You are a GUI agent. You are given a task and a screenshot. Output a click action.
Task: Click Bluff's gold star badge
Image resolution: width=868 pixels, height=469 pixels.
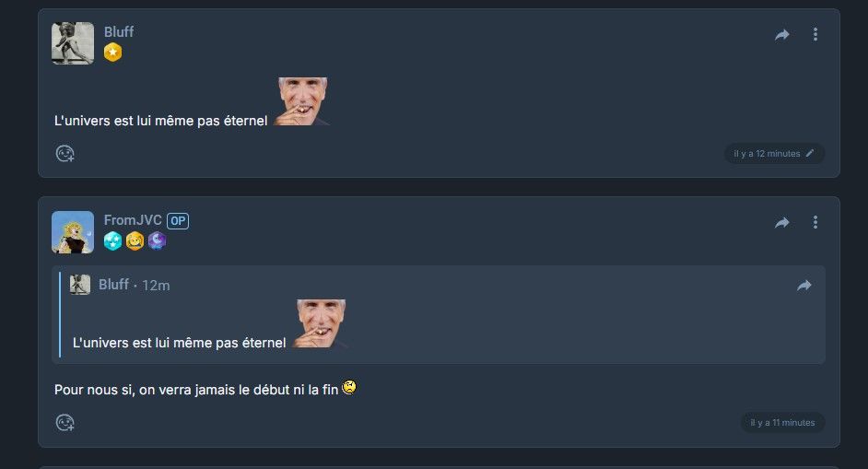(113, 52)
